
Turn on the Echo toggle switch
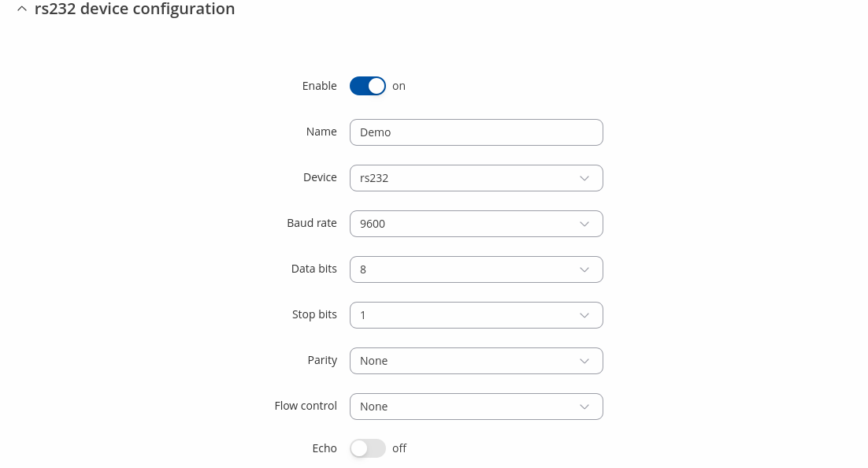tap(368, 448)
